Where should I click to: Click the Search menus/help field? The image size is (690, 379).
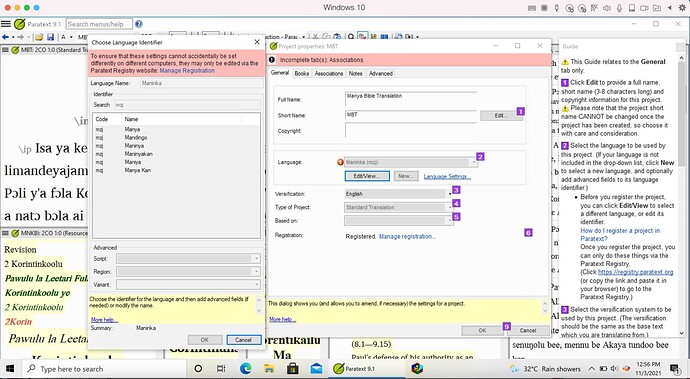pyautogui.click(x=99, y=24)
